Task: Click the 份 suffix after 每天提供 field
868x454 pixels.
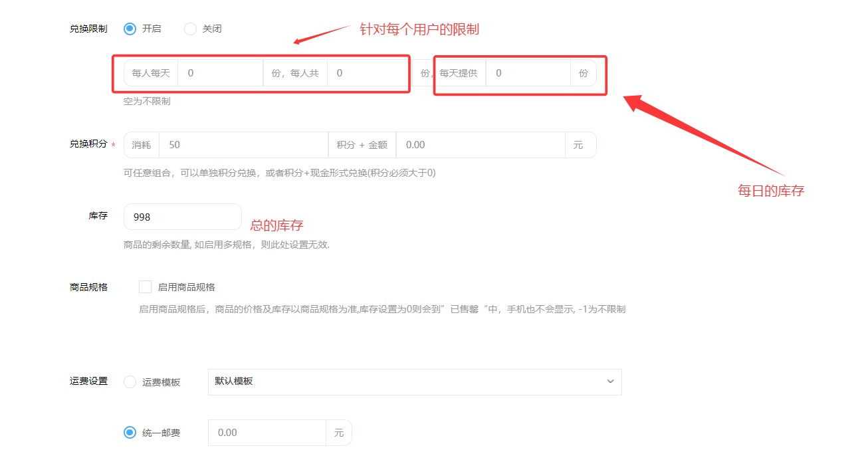Action: tap(583, 73)
